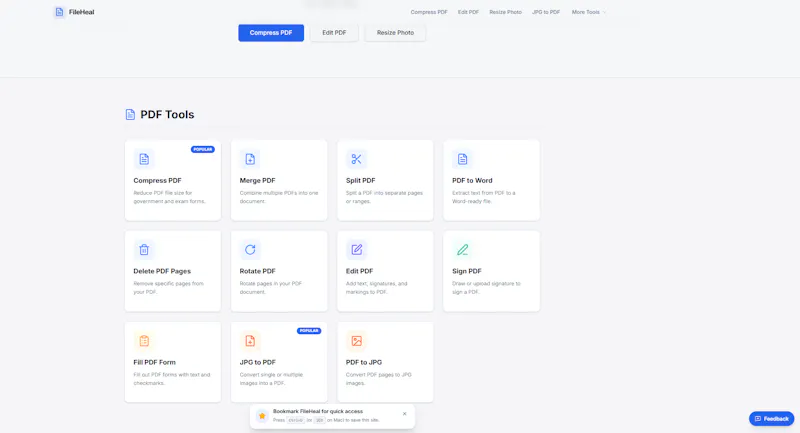This screenshot has height=433, width=800.
Task: Expand the More Tools dropdown
Action: click(x=589, y=12)
